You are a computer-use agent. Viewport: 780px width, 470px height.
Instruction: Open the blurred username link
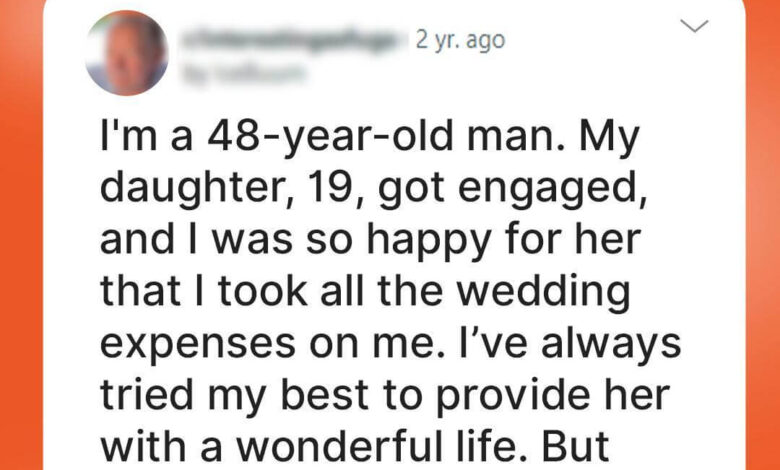click(290, 40)
